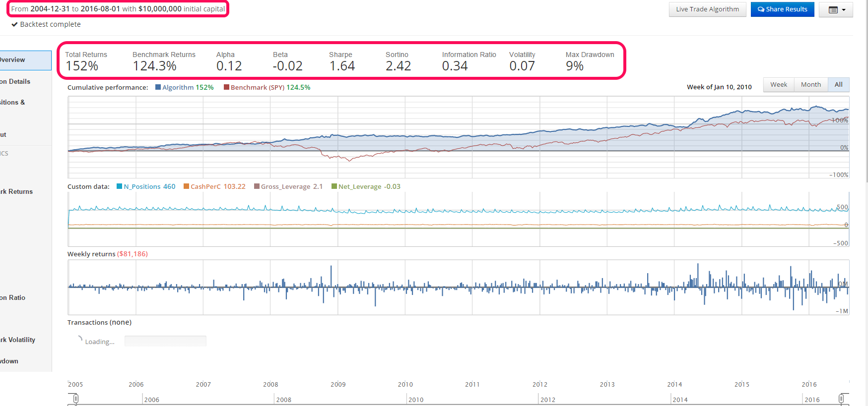Click the Total Returns 152% value
Image resolution: width=868 pixels, height=406 pixels.
point(82,66)
